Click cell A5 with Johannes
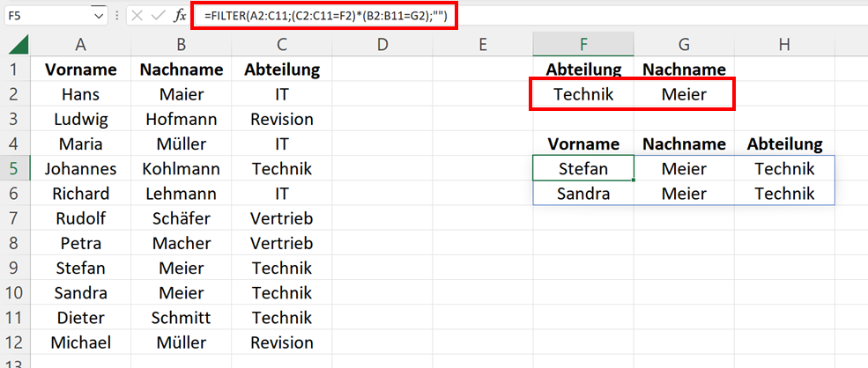Screen dimensions: 868x368 [81, 169]
